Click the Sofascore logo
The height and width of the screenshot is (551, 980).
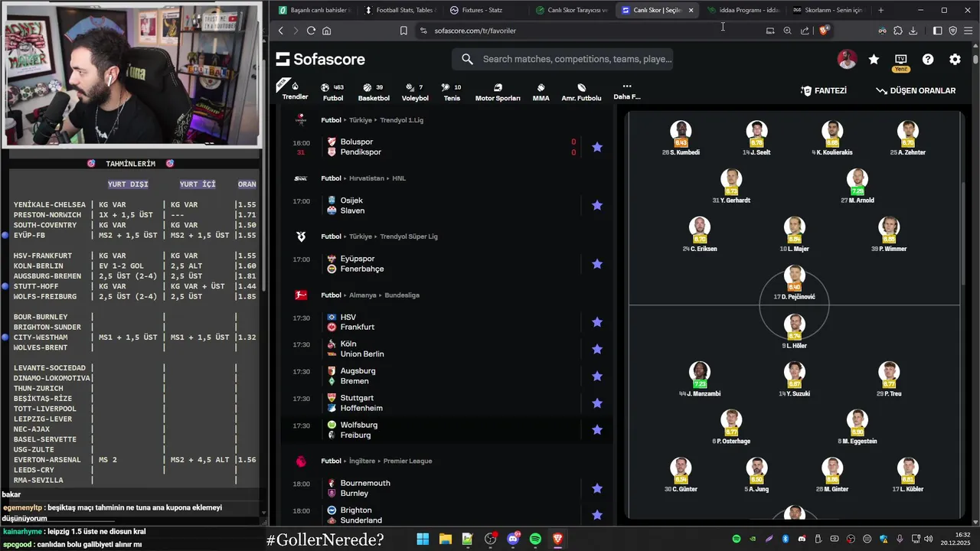pos(320,59)
